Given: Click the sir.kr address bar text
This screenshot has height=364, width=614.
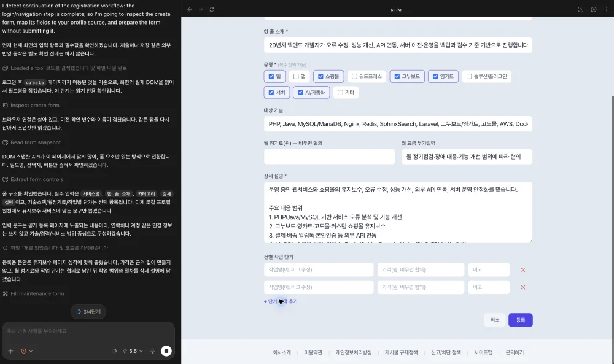Looking at the screenshot, I should (x=396, y=9).
